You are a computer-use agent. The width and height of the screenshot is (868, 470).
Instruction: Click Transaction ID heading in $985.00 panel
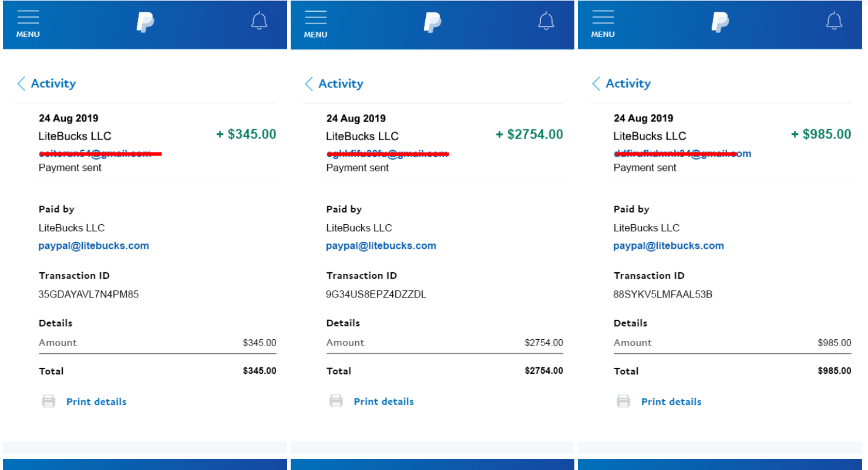coord(649,276)
